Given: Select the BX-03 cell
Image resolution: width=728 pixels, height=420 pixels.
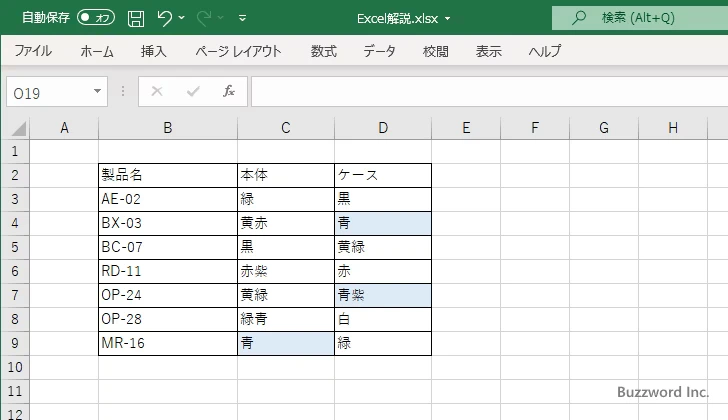Looking at the screenshot, I should [x=168, y=223].
